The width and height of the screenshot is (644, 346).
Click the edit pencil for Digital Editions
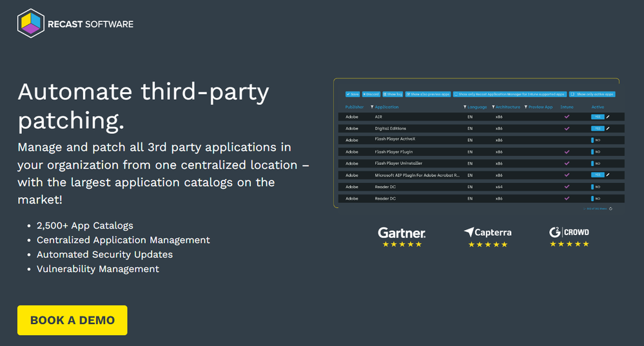(x=608, y=128)
